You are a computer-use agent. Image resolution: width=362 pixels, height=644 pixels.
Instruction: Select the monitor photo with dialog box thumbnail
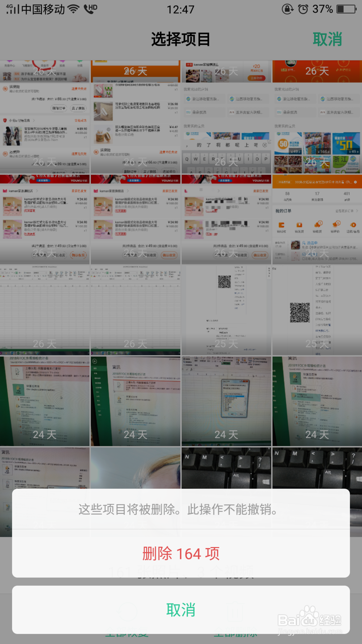[226, 401]
